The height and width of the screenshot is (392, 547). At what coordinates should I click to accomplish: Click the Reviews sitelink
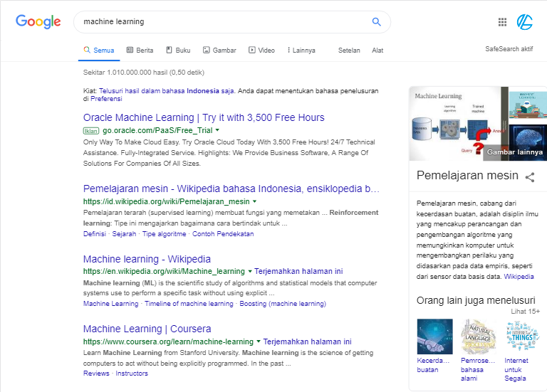pos(96,374)
